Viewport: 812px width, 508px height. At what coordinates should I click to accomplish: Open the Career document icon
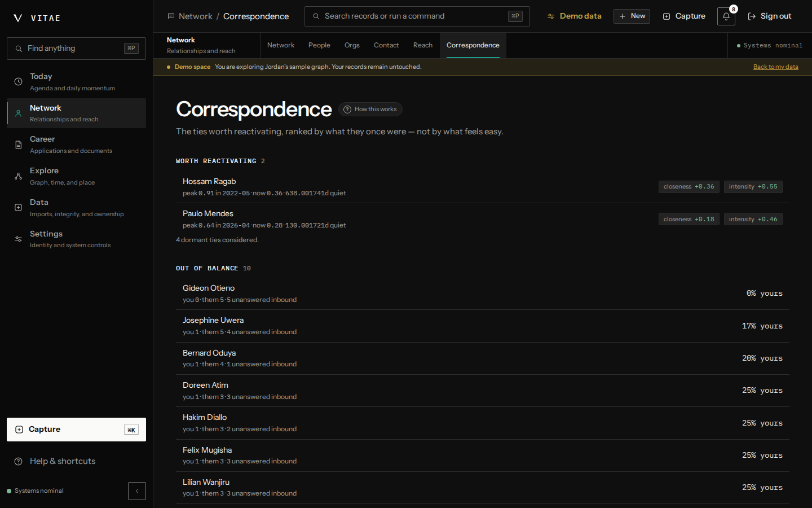click(19, 145)
